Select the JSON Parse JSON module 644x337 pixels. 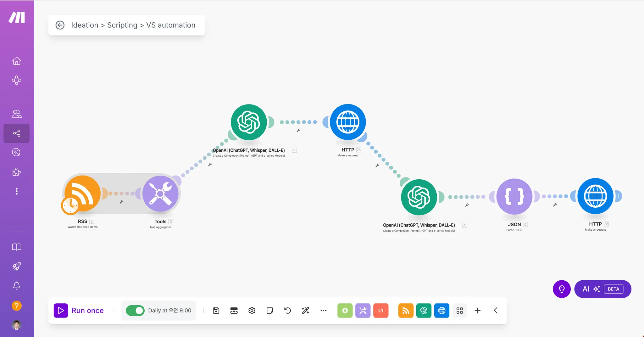514,197
